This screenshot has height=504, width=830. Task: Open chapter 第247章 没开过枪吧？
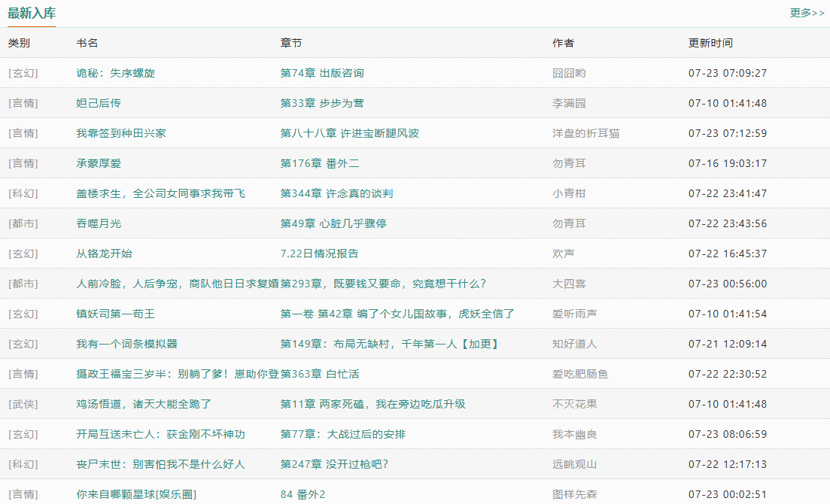[x=335, y=466]
